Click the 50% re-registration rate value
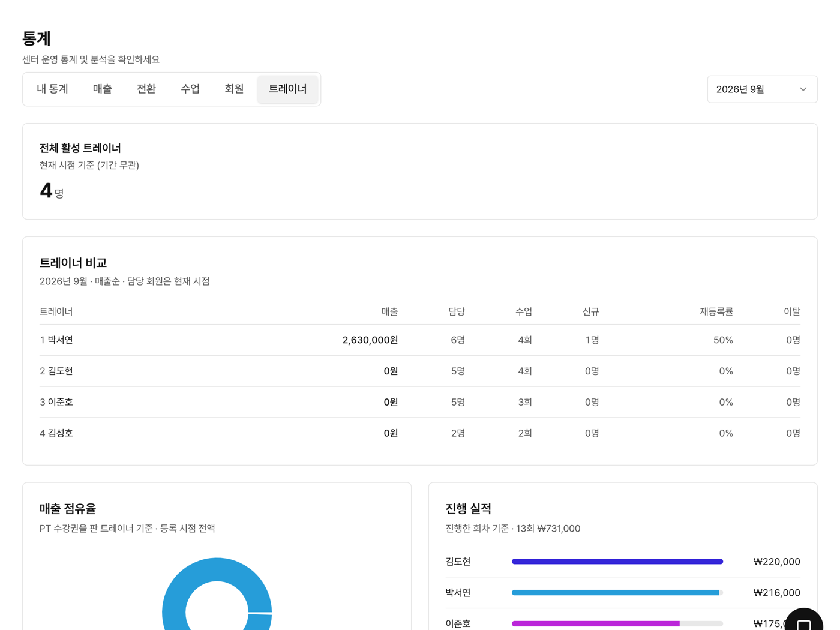Screen dimensions: 840x630 [723, 340]
